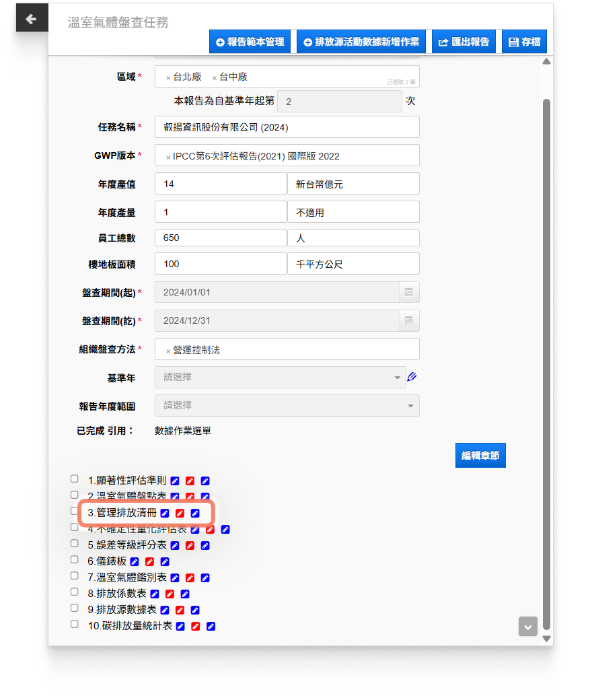Click 排放源活動數據新增作業 toolbar button
The width and height of the screenshot is (592, 700).
[361, 42]
